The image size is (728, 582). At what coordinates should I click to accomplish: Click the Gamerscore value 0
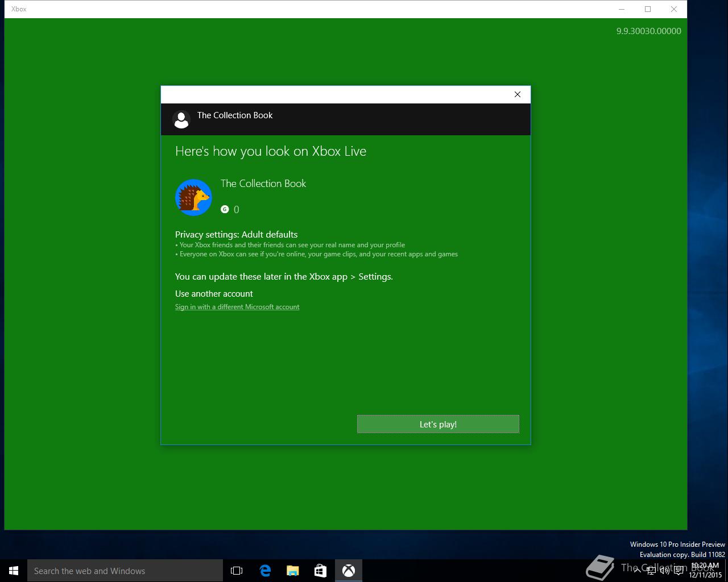(237, 210)
